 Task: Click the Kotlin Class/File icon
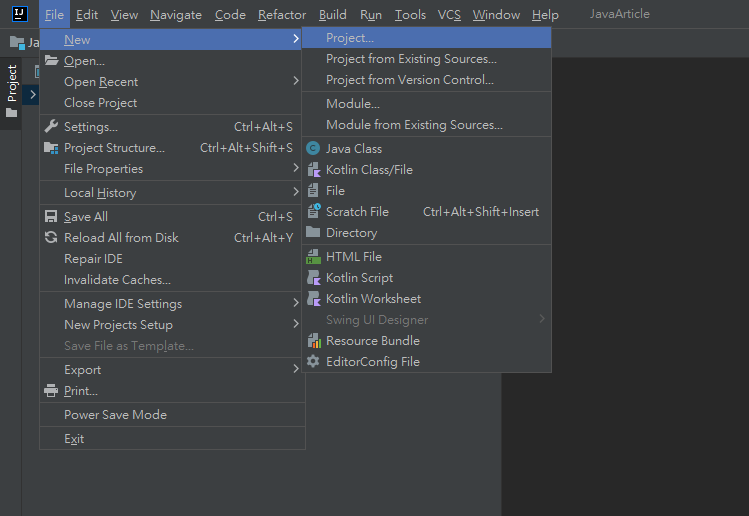pos(313,170)
